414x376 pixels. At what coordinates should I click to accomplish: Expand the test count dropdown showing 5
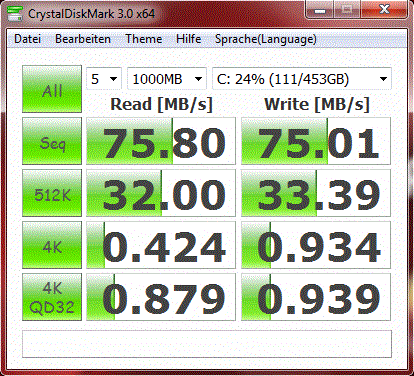point(104,79)
